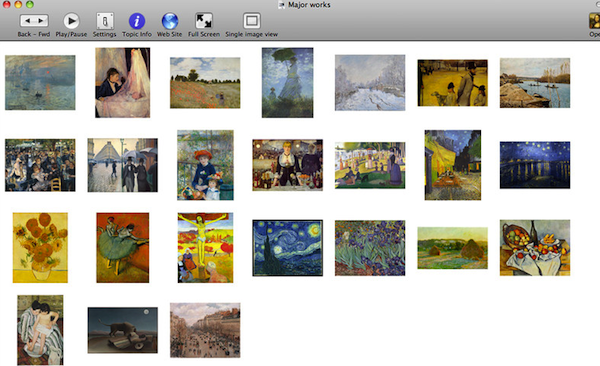The height and width of the screenshot is (366, 600).
Task: Select the rainy Paris street painting
Action: (122, 165)
